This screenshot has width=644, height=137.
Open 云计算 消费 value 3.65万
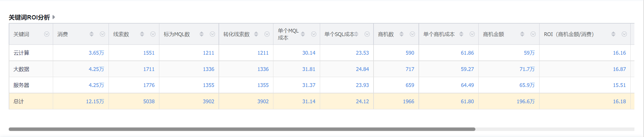(x=96, y=53)
